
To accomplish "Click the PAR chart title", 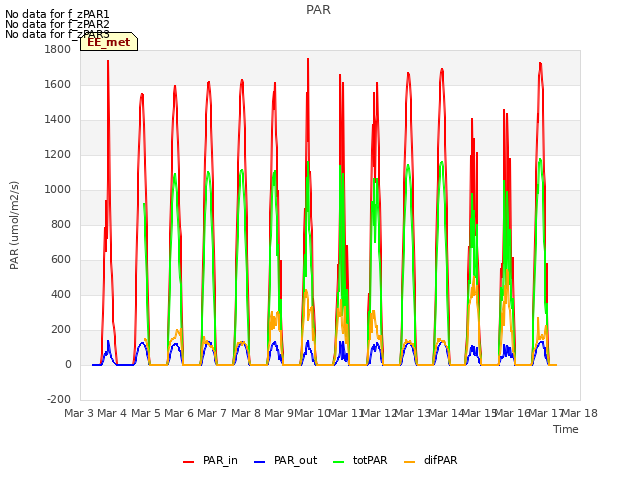I will click(318, 10).
